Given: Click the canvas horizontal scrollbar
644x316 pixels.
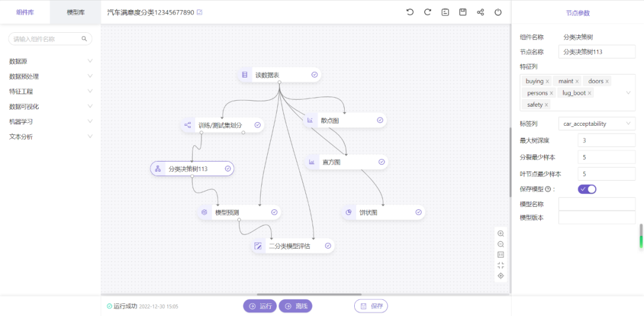Looking at the screenshot, I should tap(309, 294).
